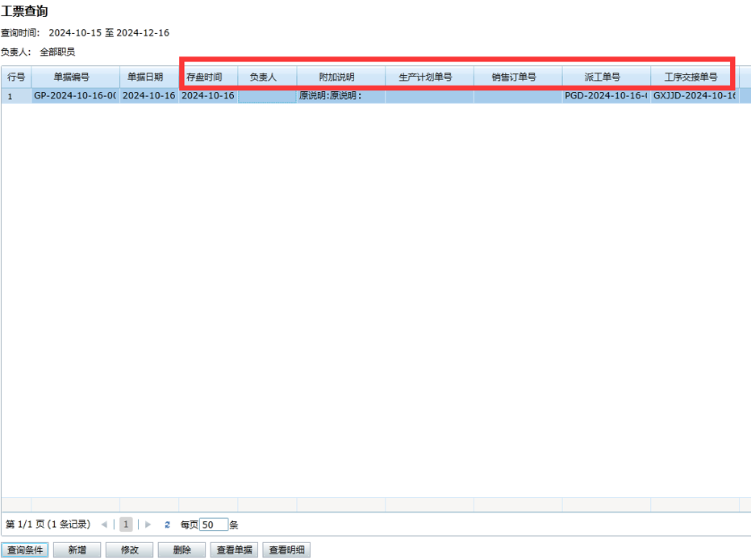751x560 pixels.
Task: Select page number 1 in pager
Action: pos(126,524)
